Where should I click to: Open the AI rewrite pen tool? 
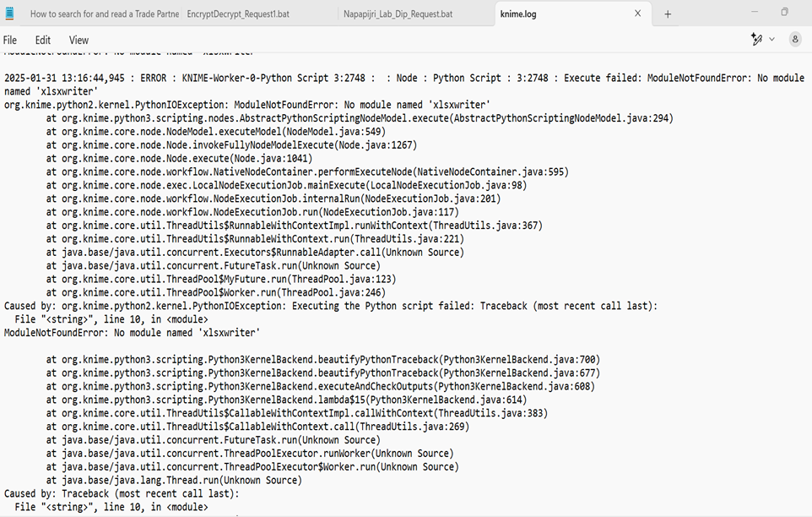(x=756, y=39)
